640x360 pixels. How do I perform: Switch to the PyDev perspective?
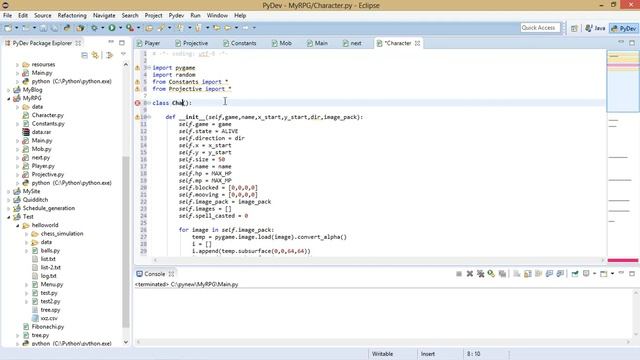[623, 28]
